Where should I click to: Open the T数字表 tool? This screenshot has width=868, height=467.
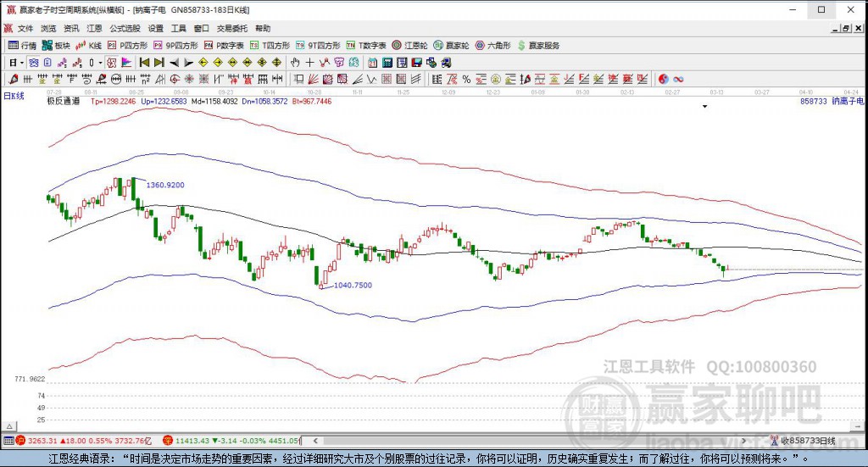coord(366,46)
